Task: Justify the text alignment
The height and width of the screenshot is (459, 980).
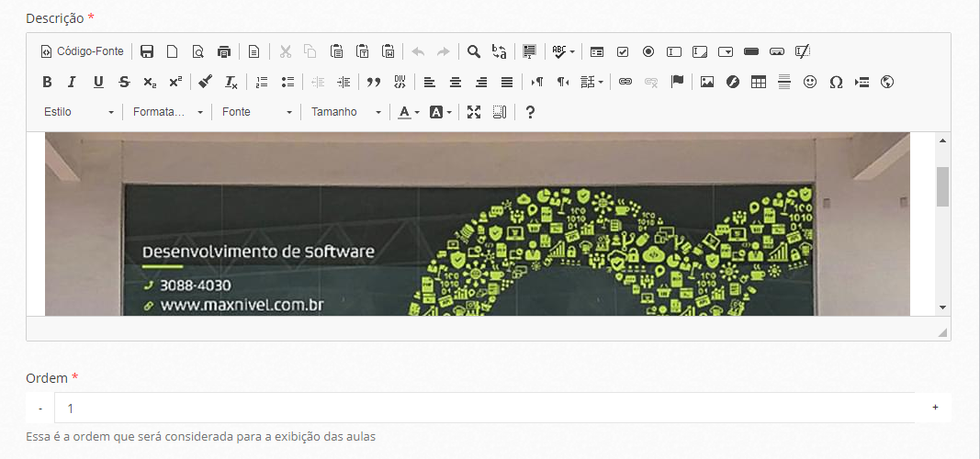Action: tap(507, 82)
